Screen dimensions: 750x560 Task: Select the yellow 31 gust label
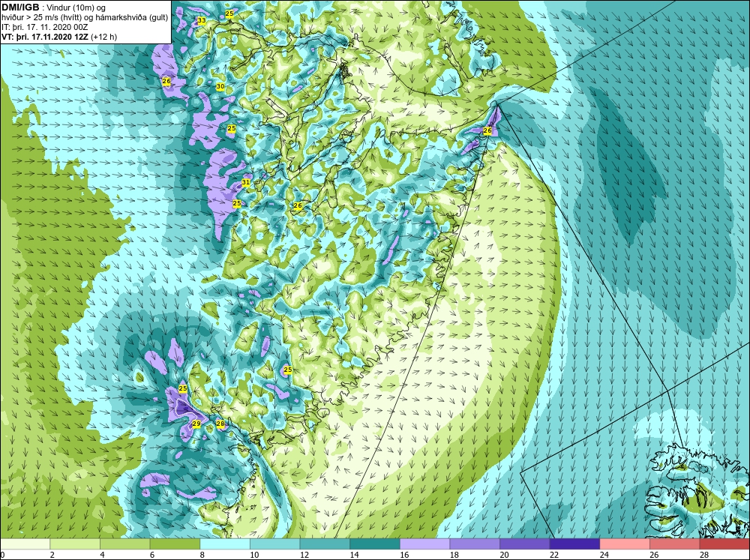[246, 182]
